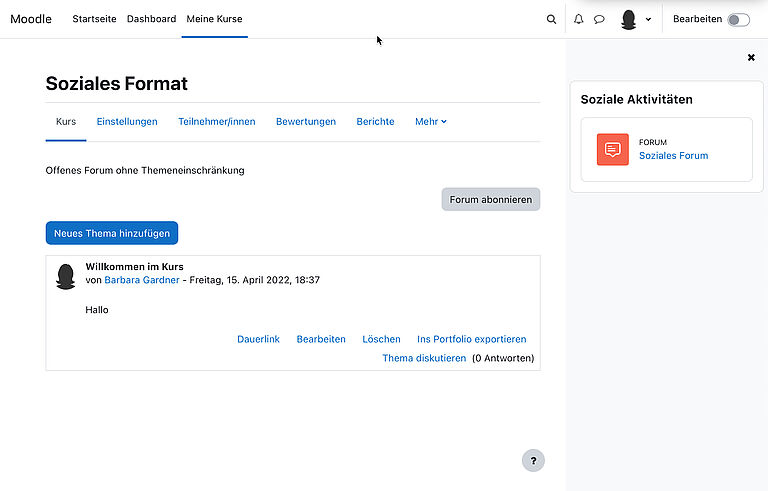Switch to the Einstellungen tab
The height and width of the screenshot is (491, 768).
[127, 122]
